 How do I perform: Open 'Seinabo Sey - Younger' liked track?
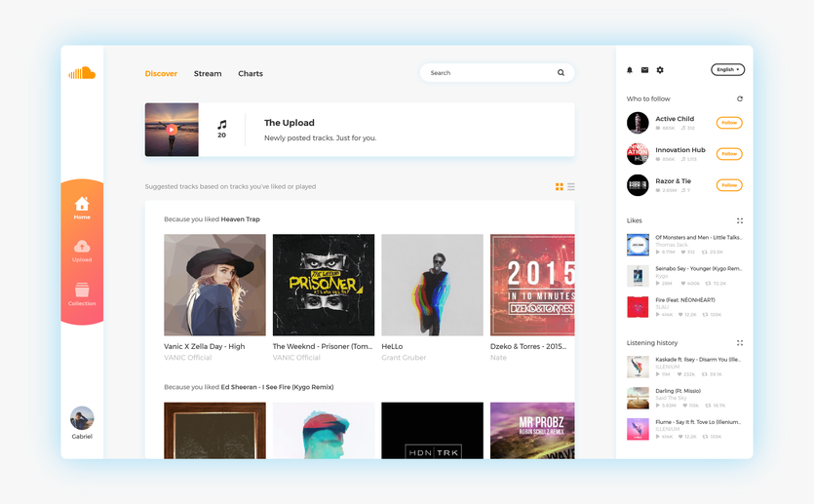click(699, 268)
